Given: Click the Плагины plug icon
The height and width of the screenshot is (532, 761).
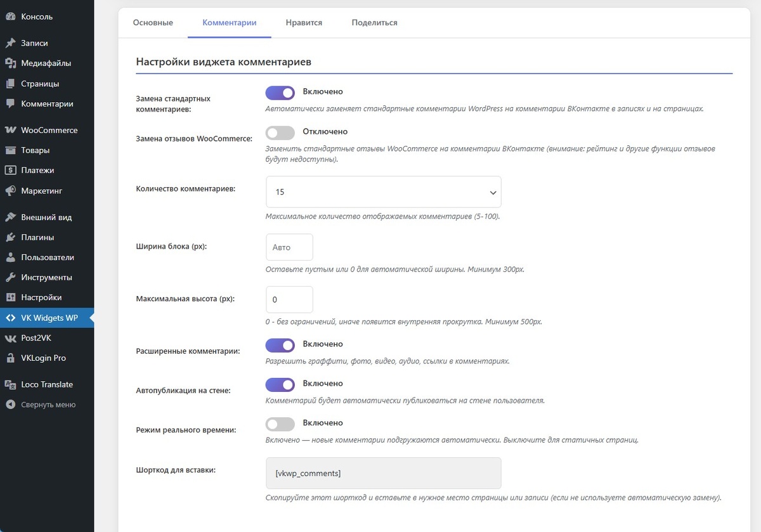Looking at the screenshot, I should (10, 237).
